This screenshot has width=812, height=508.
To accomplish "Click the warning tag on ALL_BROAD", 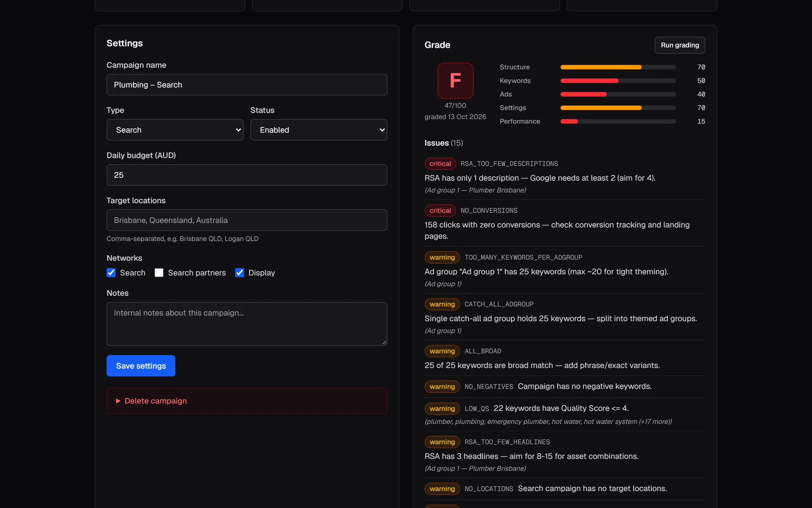I will click(x=442, y=351).
